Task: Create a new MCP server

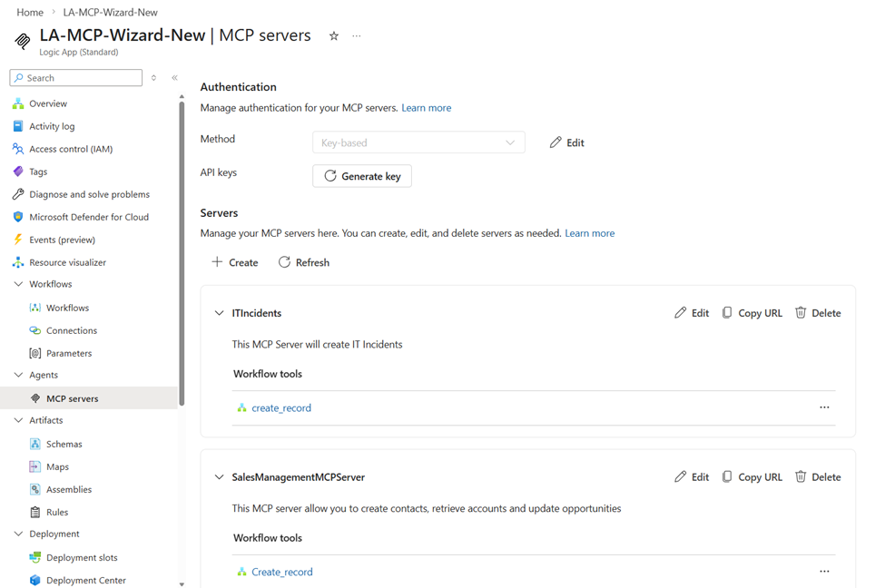Action: (235, 262)
